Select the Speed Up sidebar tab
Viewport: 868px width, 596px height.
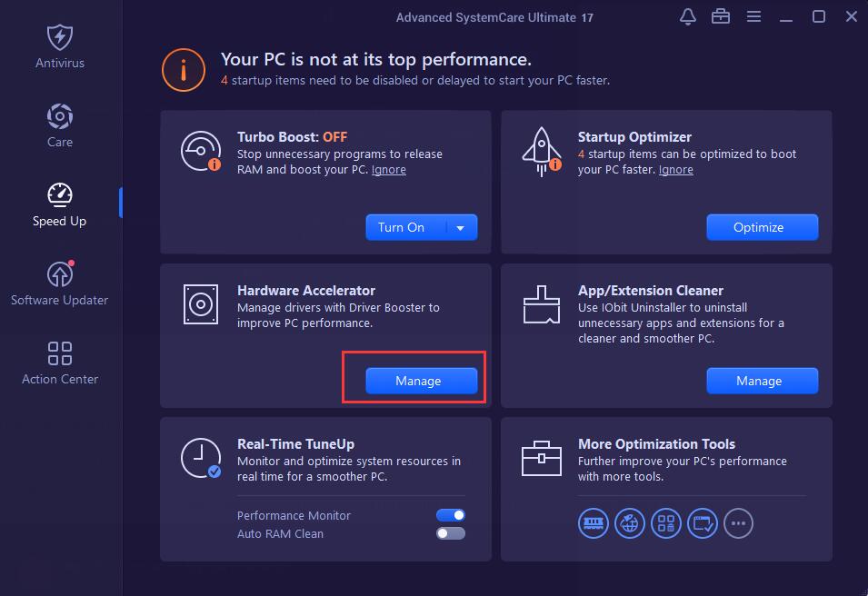click(x=60, y=204)
